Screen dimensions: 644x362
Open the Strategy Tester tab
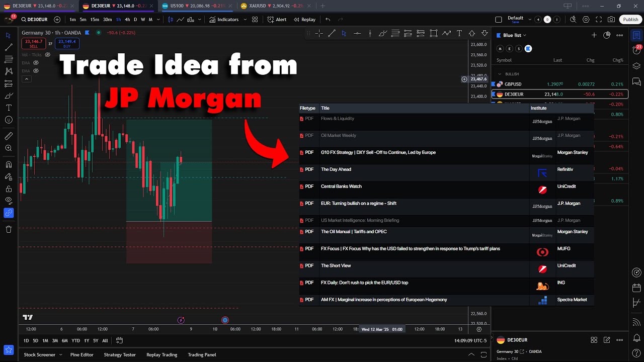[x=120, y=354]
